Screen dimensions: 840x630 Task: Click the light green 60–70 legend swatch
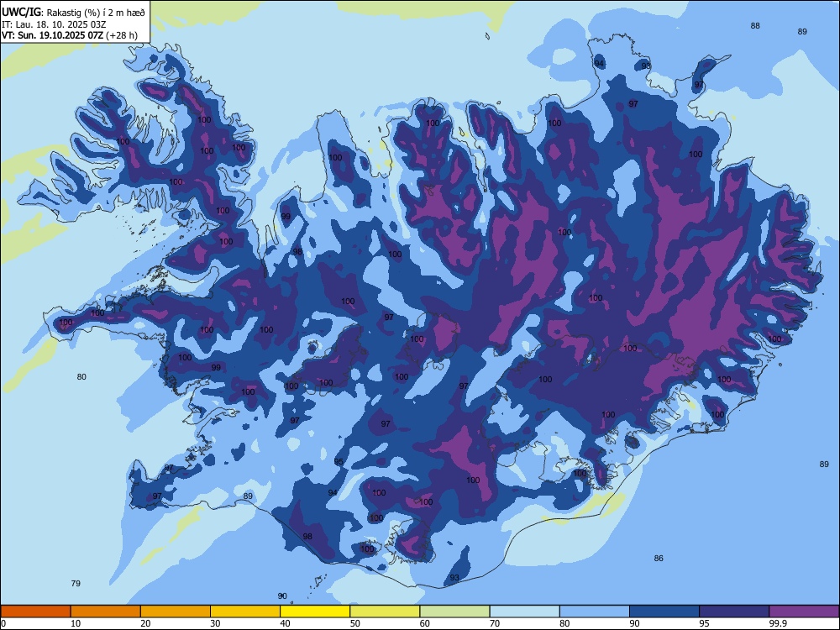(454, 612)
